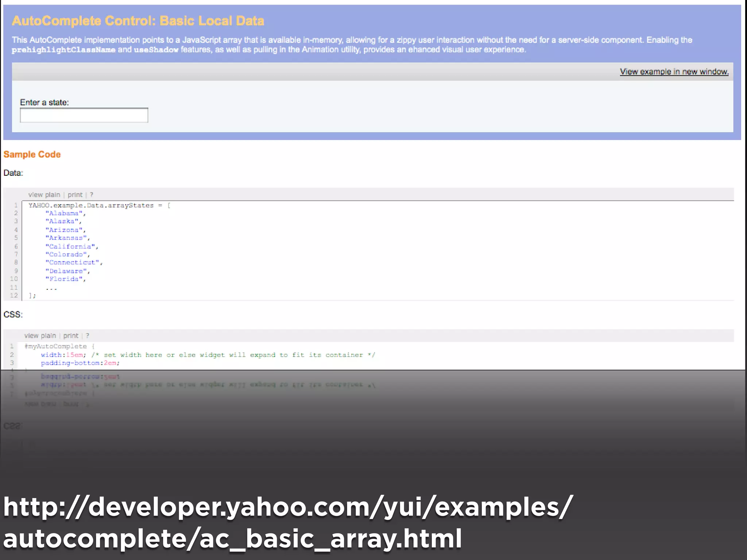Click 'YAHOO.example.Data.arrayStates' code line

click(x=100, y=205)
